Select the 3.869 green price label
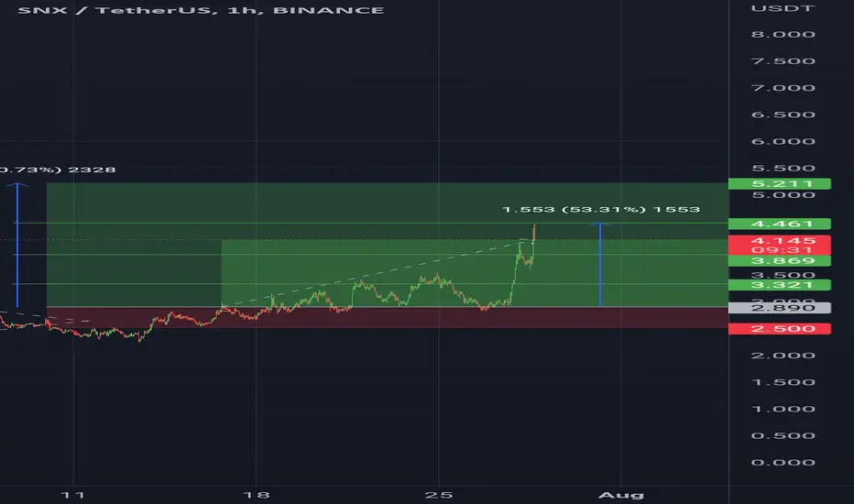 click(780, 261)
